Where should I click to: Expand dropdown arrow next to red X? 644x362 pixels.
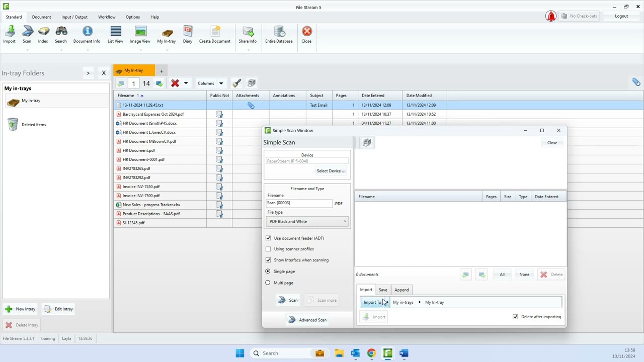186,83
